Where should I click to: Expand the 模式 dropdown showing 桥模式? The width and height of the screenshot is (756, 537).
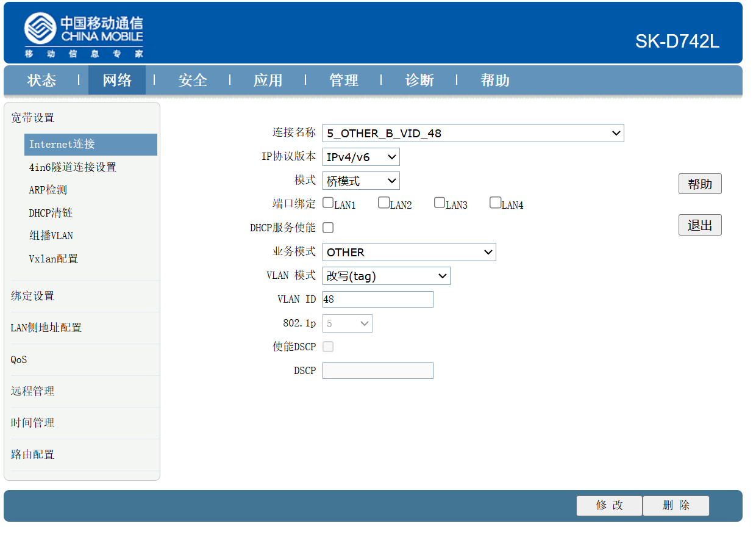[361, 181]
